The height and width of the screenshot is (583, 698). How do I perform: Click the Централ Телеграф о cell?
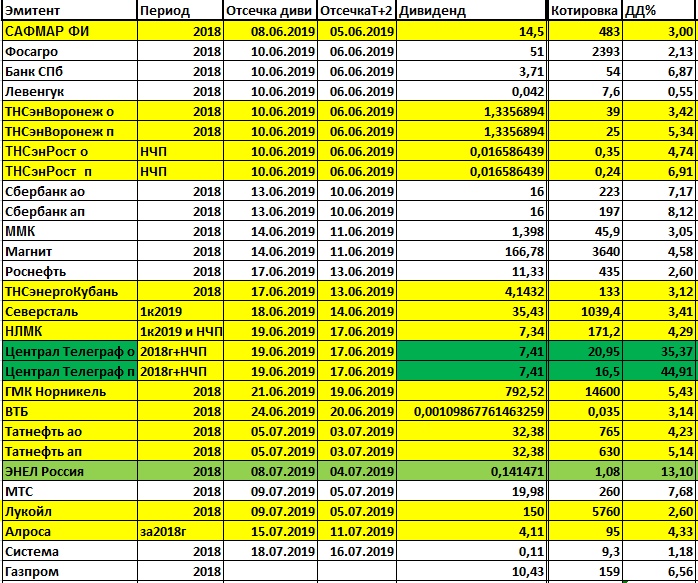point(70,351)
